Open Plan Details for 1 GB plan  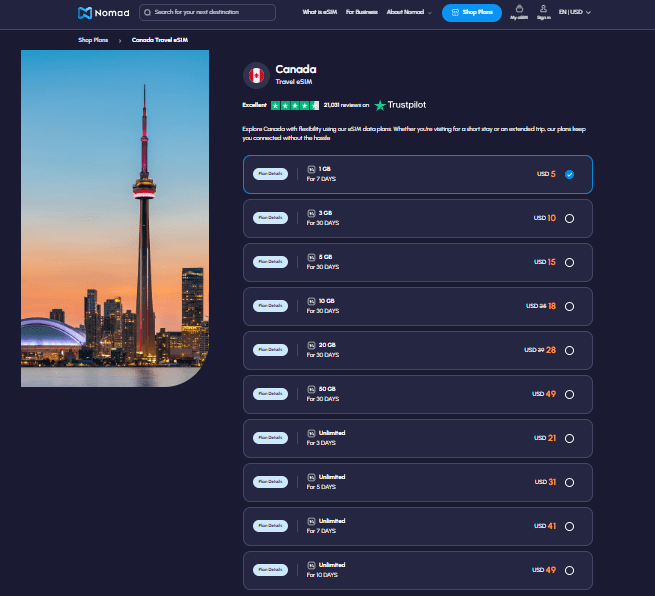click(270, 174)
